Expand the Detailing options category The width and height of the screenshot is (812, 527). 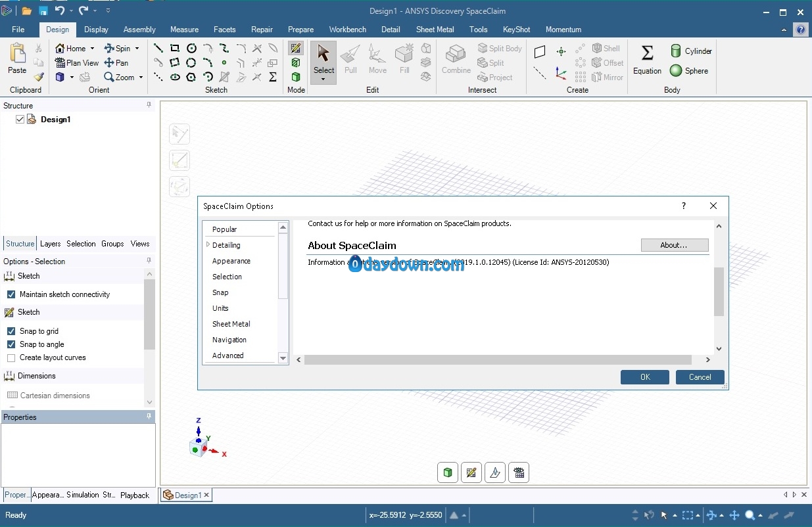[208, 244]
